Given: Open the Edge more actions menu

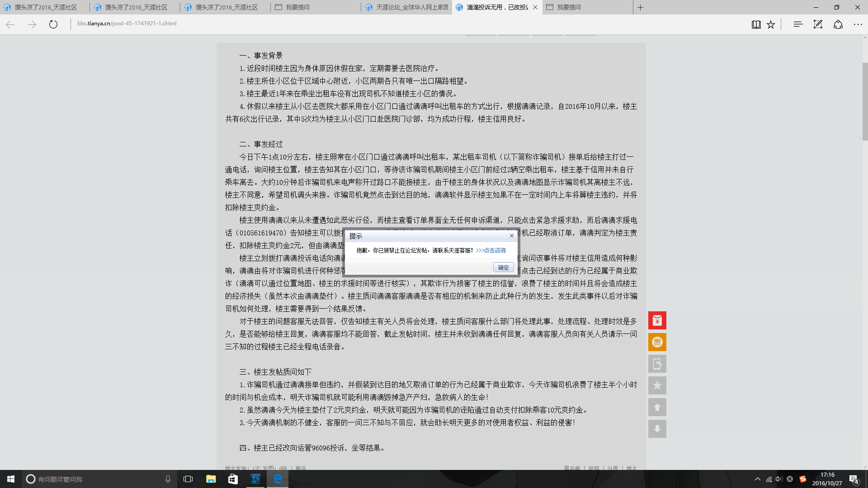Looking at the screenshot, I should [x=858, y=24].
